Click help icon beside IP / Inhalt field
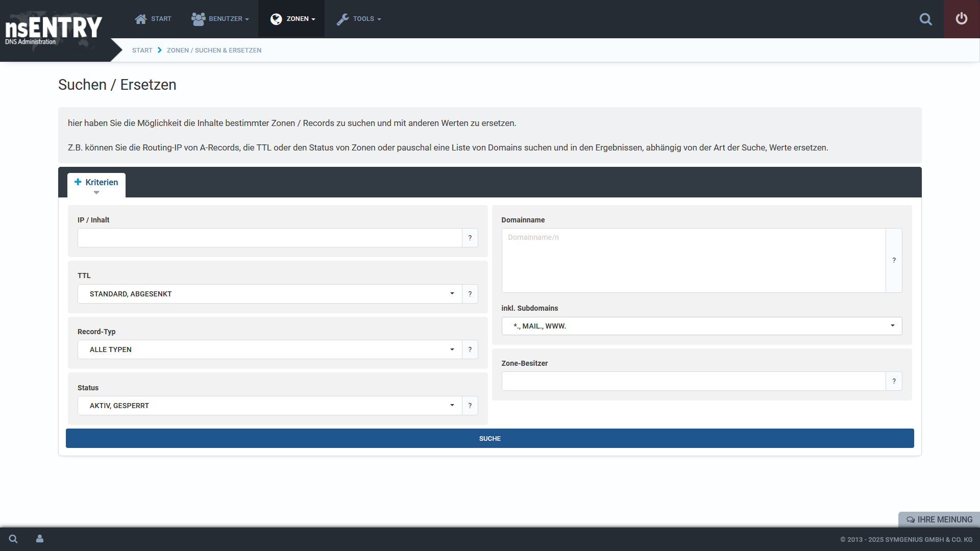 click(470, 238)
